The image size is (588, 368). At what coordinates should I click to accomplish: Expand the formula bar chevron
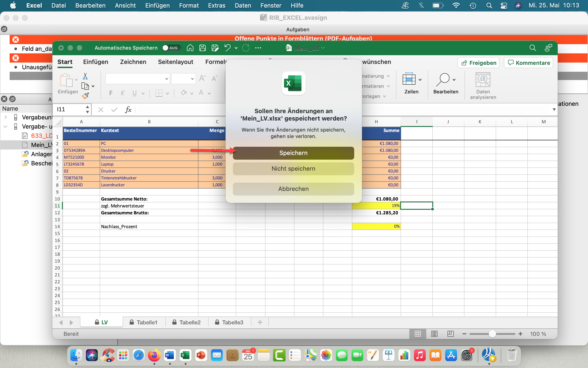(x=554, y=109)
